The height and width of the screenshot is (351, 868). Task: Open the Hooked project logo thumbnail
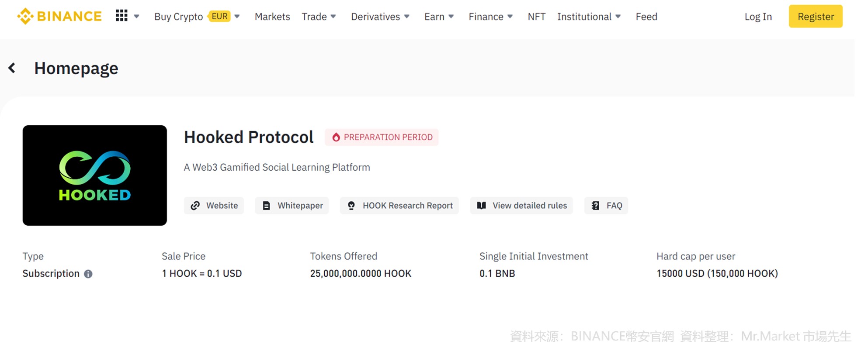click(95, 175)
